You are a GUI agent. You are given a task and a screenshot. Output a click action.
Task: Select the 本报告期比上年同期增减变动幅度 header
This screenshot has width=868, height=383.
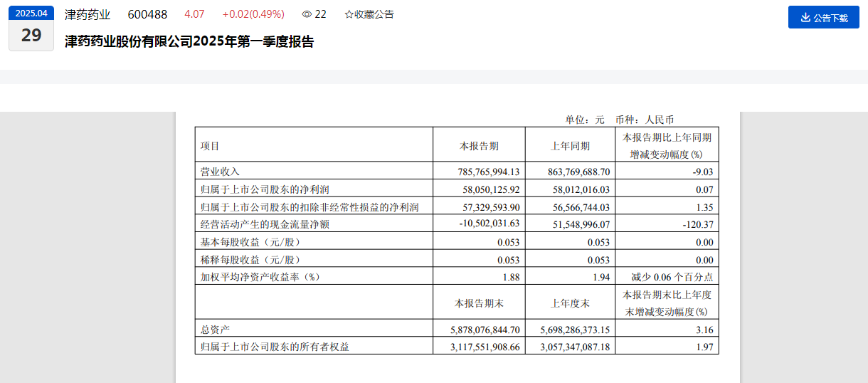(x=667, y=145)
